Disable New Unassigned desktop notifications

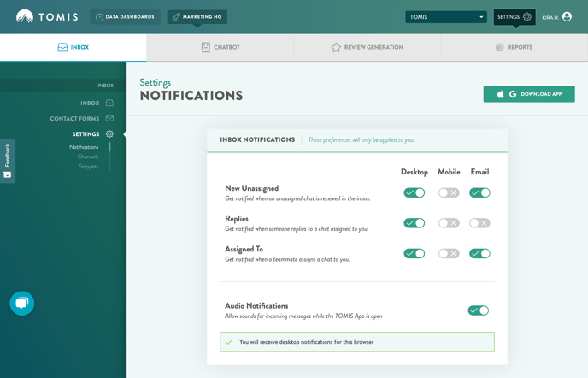coord(414,193)
